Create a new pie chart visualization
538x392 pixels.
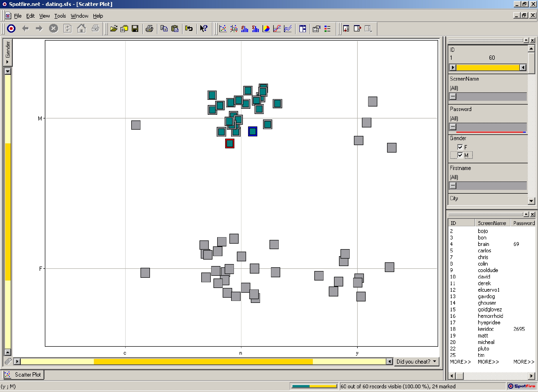[x=266, y=29]
